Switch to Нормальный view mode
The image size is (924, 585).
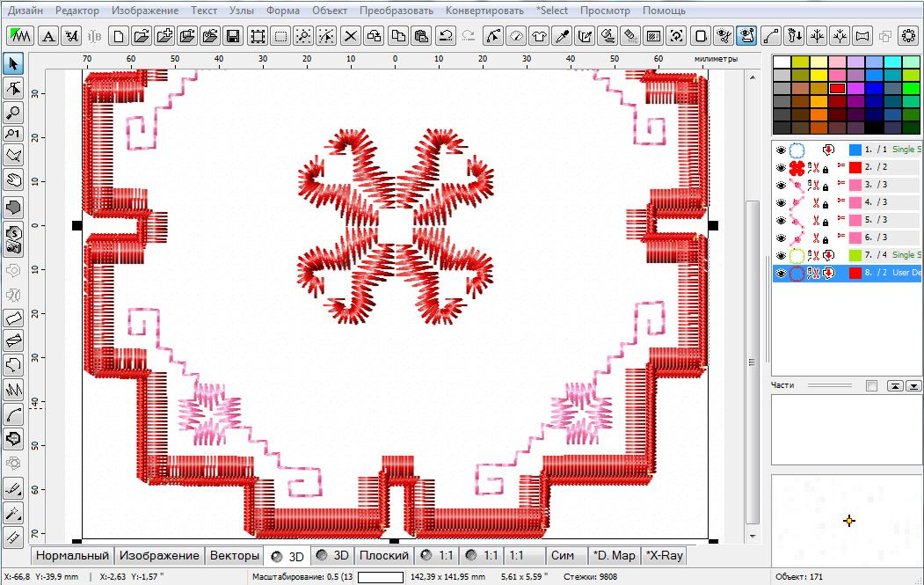[x=72, y=555]
